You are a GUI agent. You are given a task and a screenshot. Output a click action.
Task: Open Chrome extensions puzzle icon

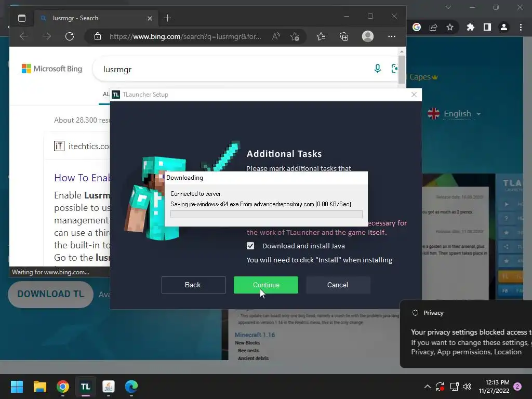[471, 27]
